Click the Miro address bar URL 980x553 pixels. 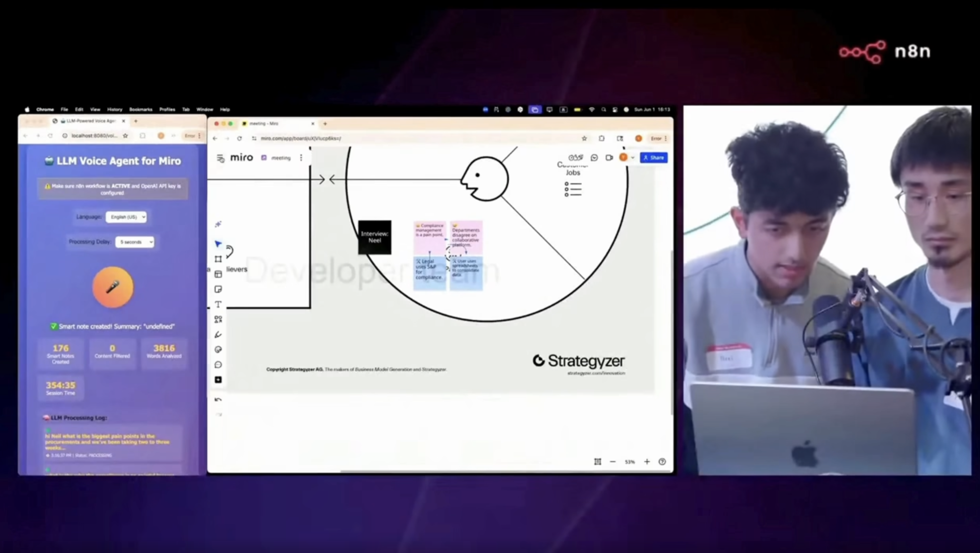tap(301, 138)
